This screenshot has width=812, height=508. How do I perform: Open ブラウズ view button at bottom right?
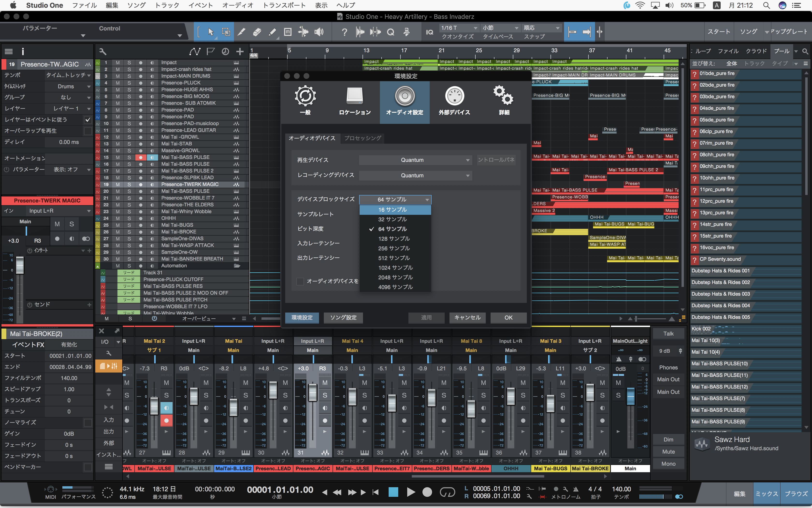(796, 493)
